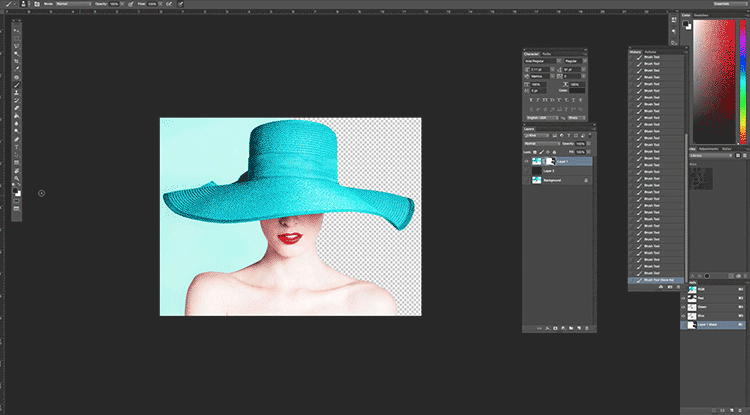
Task: Select the Move tool in the toolbar
Action: coord(17,29)
